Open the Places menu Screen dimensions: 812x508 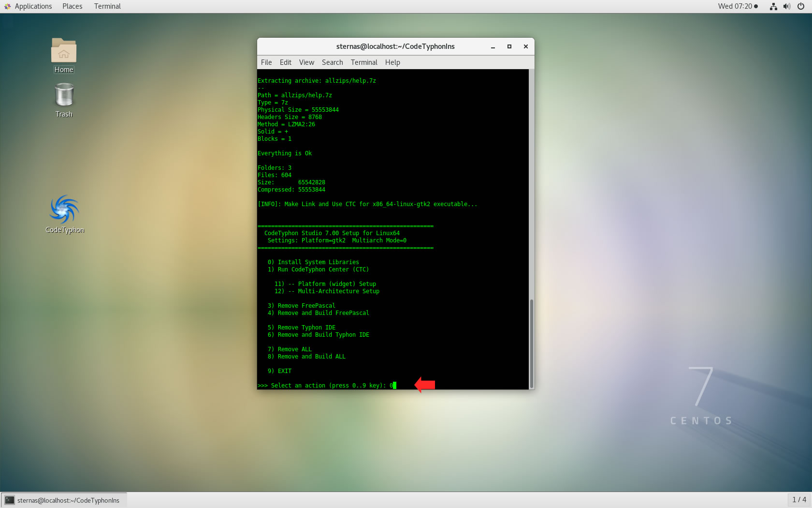click(72, 6)
